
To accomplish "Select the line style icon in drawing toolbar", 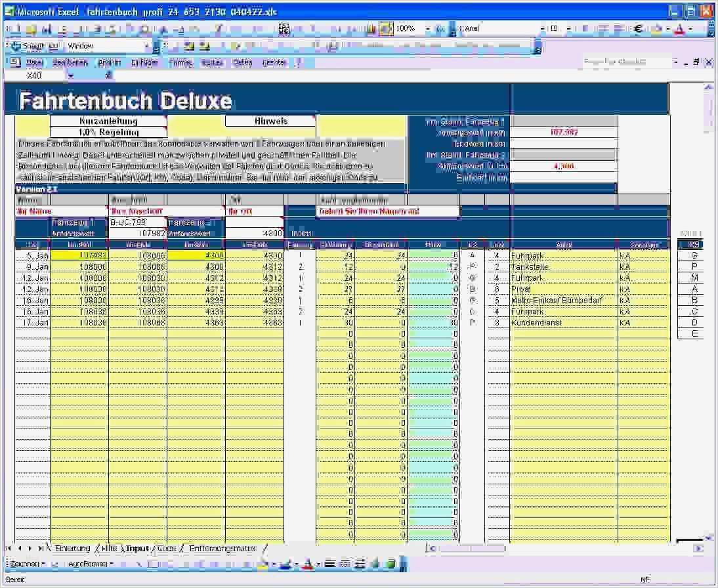I will [x=329, y=564].
